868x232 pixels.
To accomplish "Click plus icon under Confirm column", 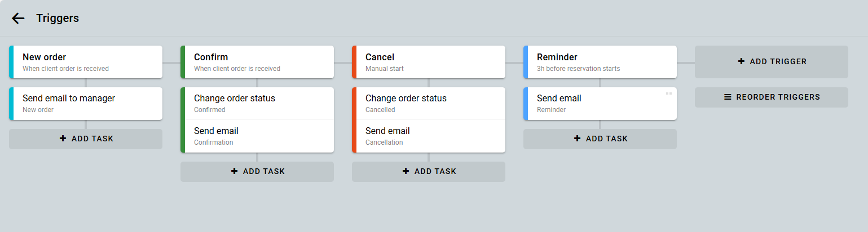I will (234, 171).
